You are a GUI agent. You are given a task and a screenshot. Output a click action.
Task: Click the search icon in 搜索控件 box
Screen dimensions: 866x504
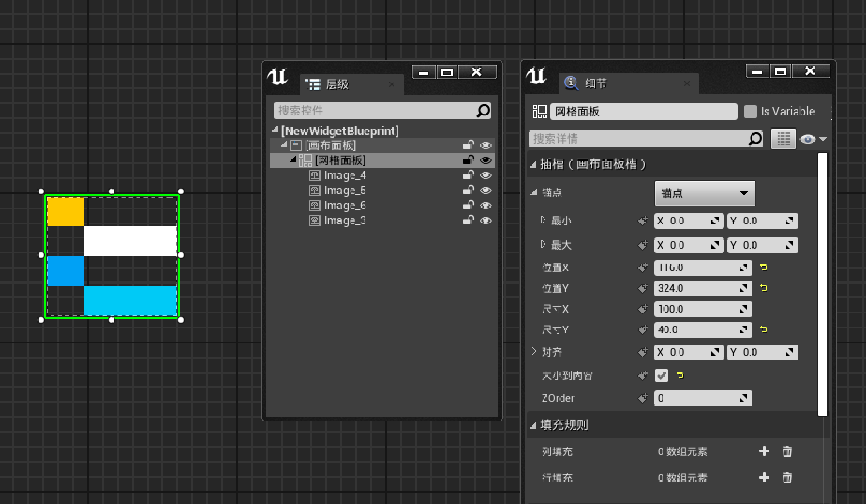483,111
